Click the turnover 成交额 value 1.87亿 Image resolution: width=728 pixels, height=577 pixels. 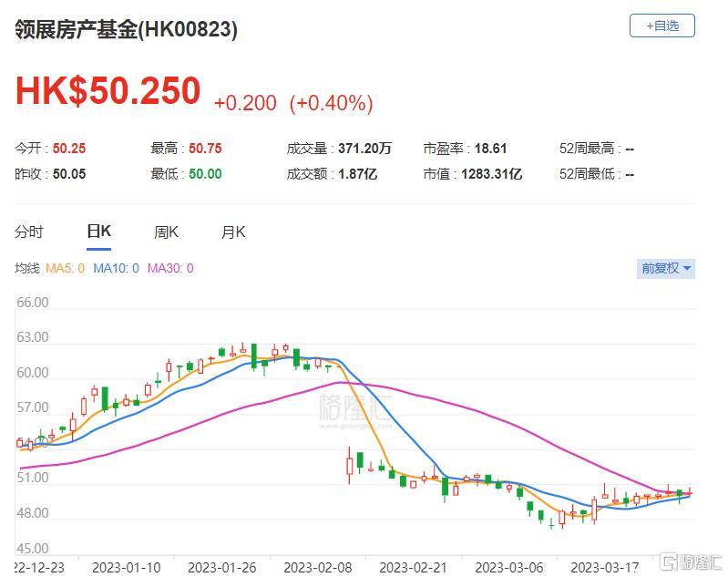(357, 174)
